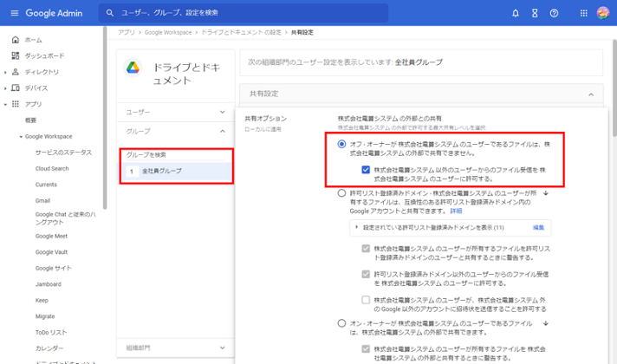
Task: Toggle warn when sharing with allowlisted domains
Action: click(366, 249)
